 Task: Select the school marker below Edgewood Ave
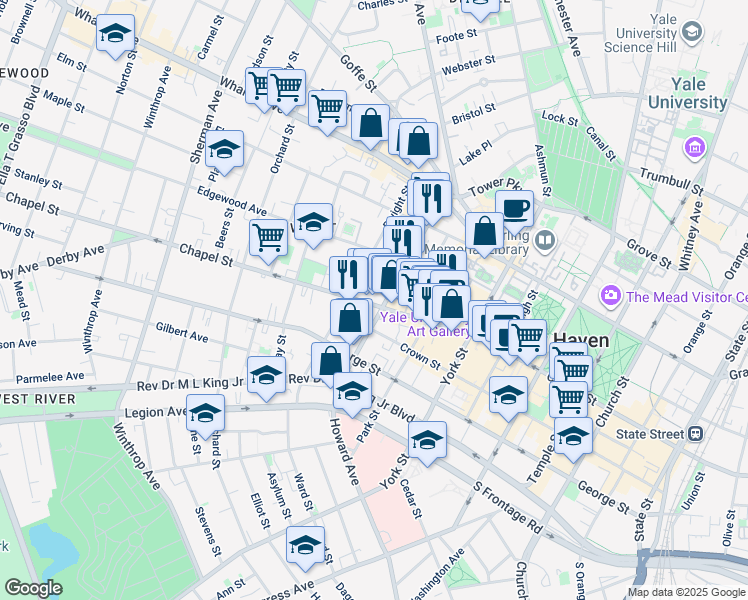(x=313, y=225)
